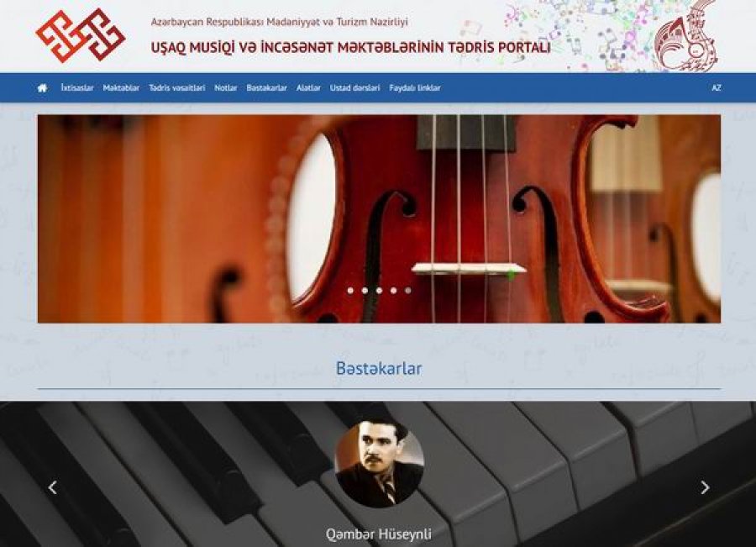This screenshot has width=756, height=547.
Task: Open the Alətlər menu item
Action: pos(308,87)
